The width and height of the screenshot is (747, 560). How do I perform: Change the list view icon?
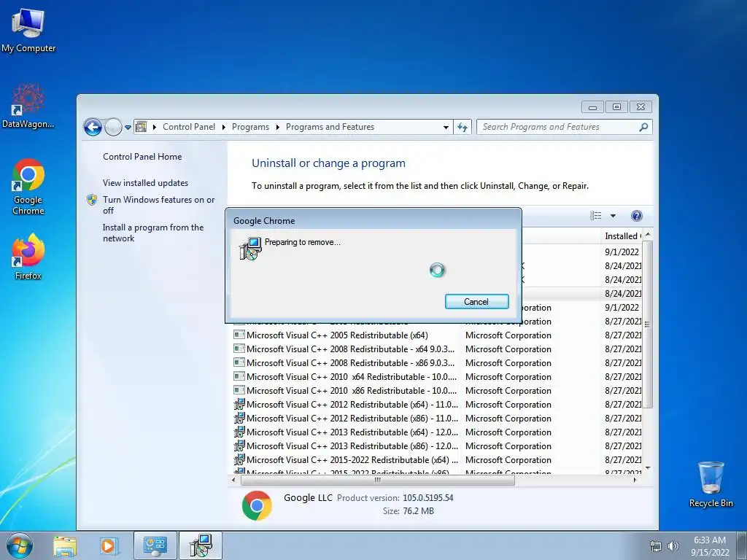click(595, 216)
